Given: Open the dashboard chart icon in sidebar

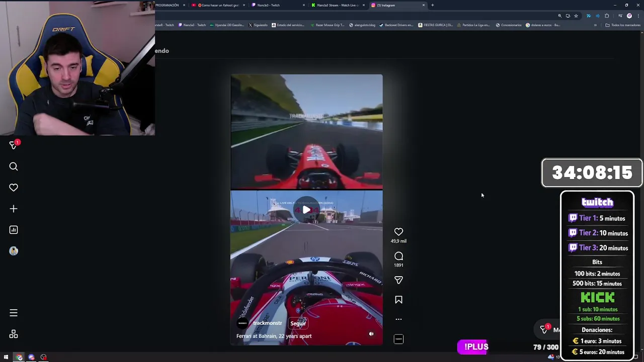Looking at the screenshot, I should 14,230.
